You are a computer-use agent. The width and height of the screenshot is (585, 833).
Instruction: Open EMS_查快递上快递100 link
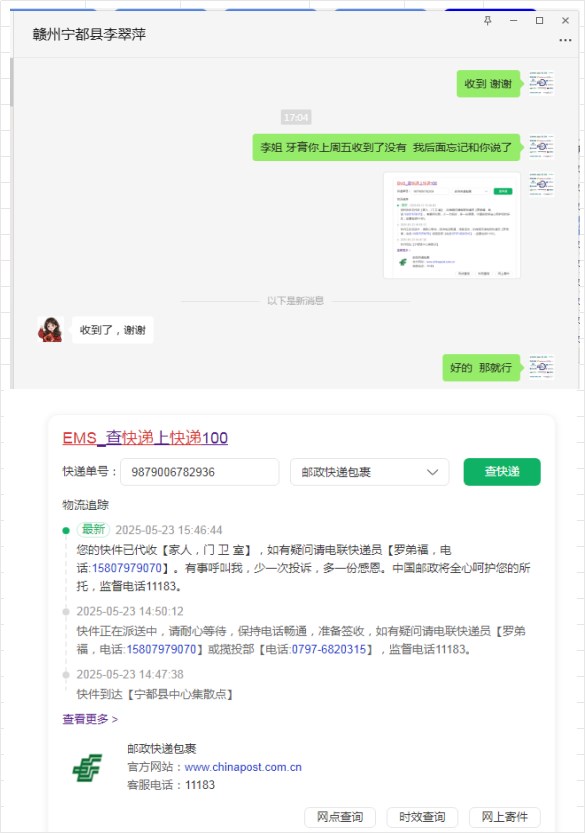point(145,438)
